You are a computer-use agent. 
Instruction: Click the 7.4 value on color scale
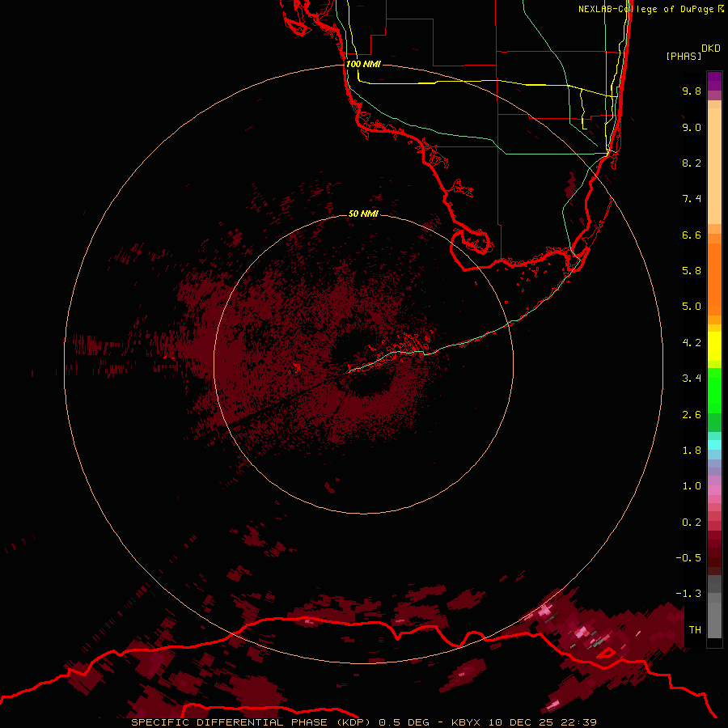[x=692, y=199]
